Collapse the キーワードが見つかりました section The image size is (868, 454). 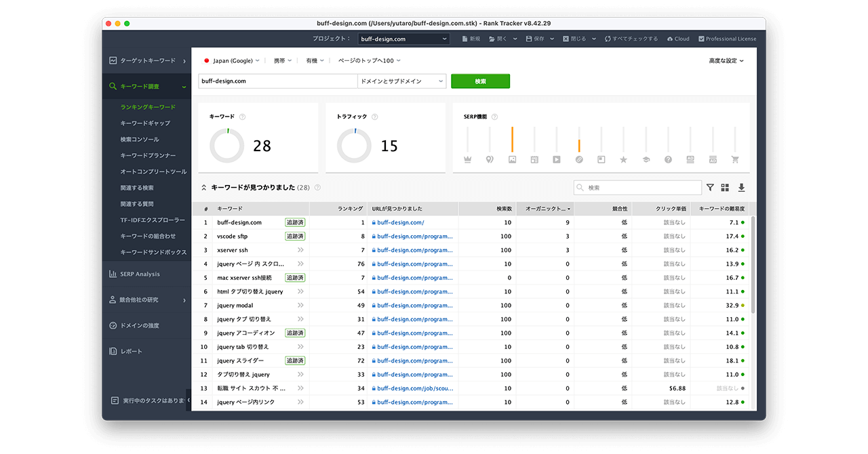pos(203,188)
